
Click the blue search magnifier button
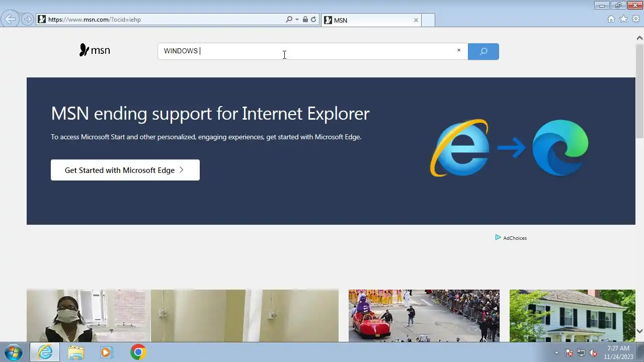pos(483,51)
